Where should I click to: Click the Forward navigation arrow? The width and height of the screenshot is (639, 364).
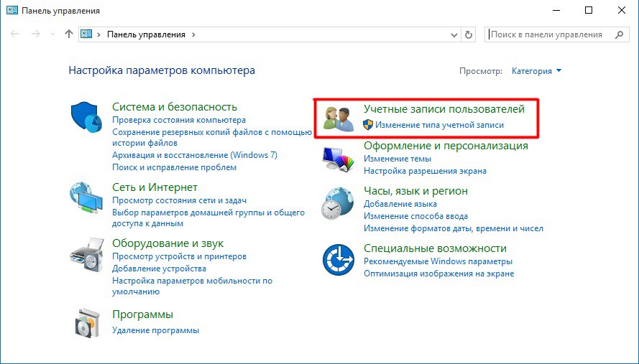(36, 34)
